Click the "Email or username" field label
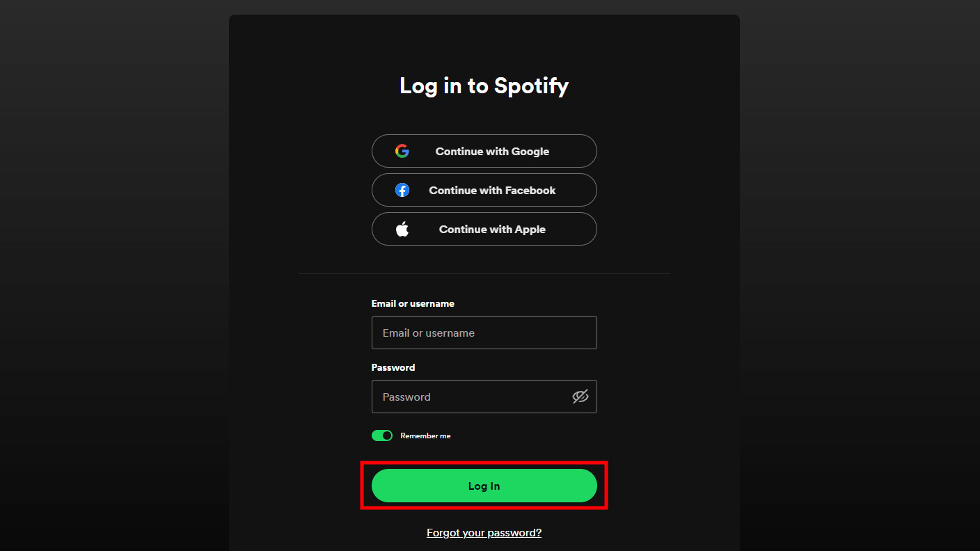 [413, 303]
